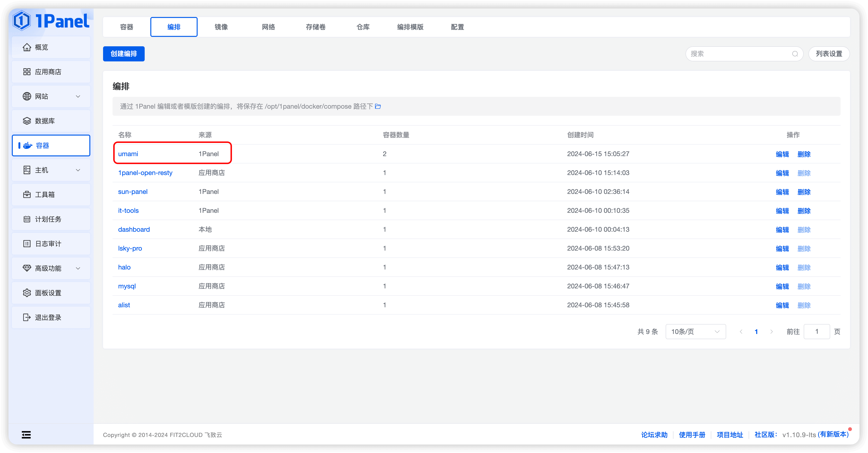The image size is (868, 453).
Task: Open the sun-panel compose link
Action: pos(133,192)
